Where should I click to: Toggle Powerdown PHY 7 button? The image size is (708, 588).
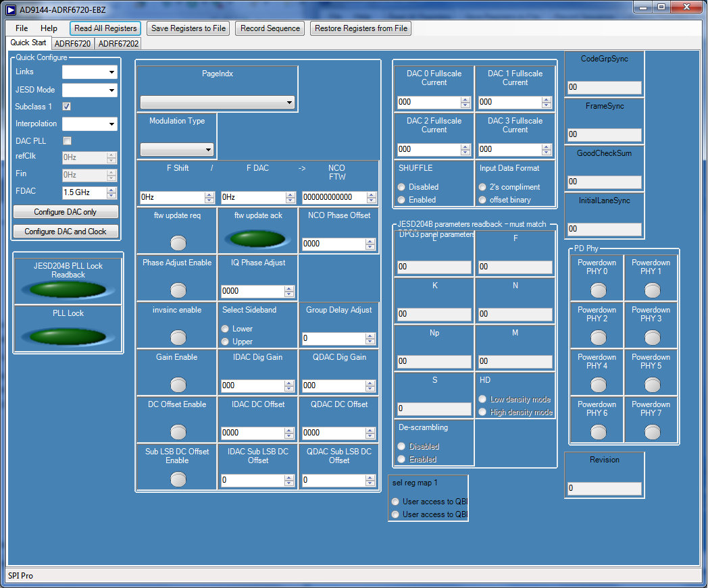tap(653, 432)
